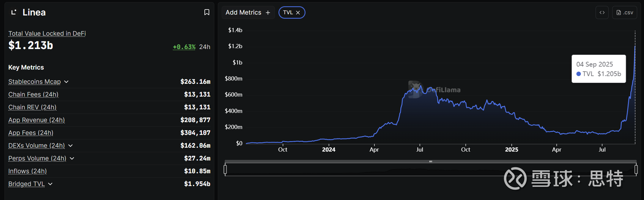Click the blue TVL dot in tooltip
Viewport: 644px width, 200px height.
[578, 74]
